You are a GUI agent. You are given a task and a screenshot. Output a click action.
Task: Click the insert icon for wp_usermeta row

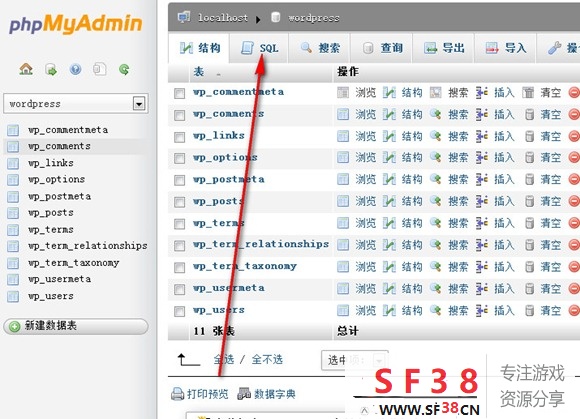click(x=482, y=289)
